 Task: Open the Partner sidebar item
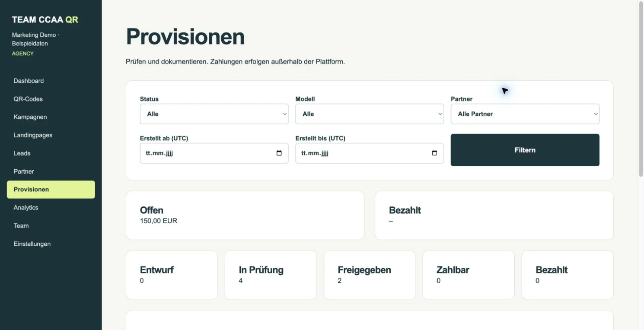51,171
